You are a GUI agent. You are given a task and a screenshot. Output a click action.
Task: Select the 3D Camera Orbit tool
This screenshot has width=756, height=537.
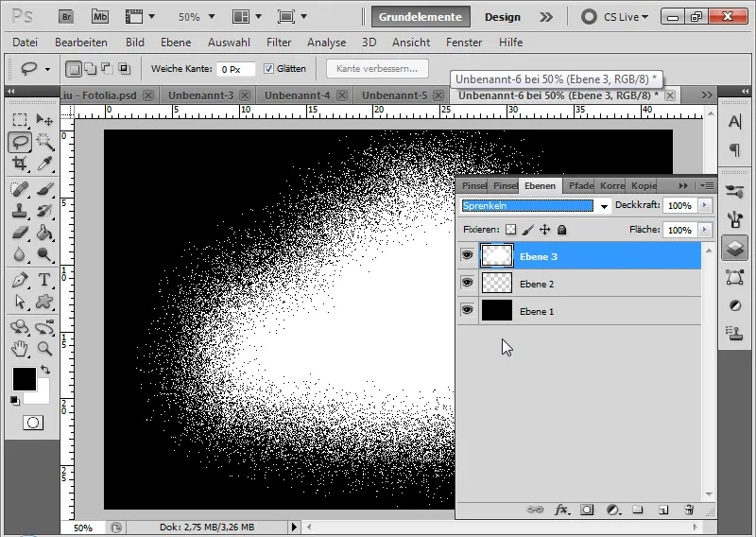pyautogui.click(x=44, y=326)
